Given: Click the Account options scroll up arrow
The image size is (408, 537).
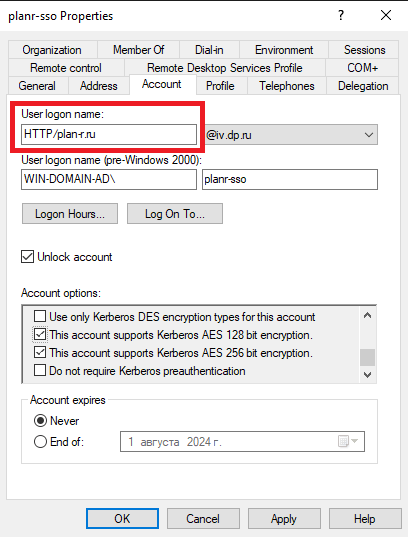Looking at the screenshot, I should (368, 315).
